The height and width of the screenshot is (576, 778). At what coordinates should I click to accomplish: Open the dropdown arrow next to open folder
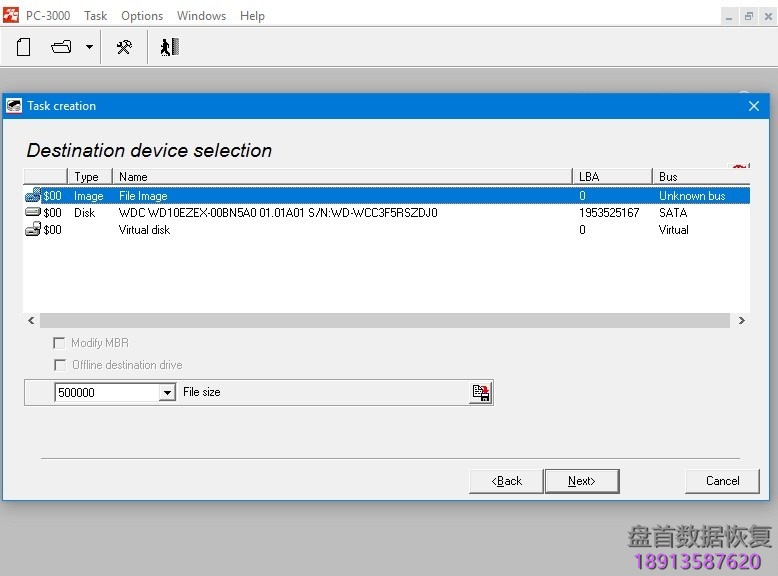[89, 47]
